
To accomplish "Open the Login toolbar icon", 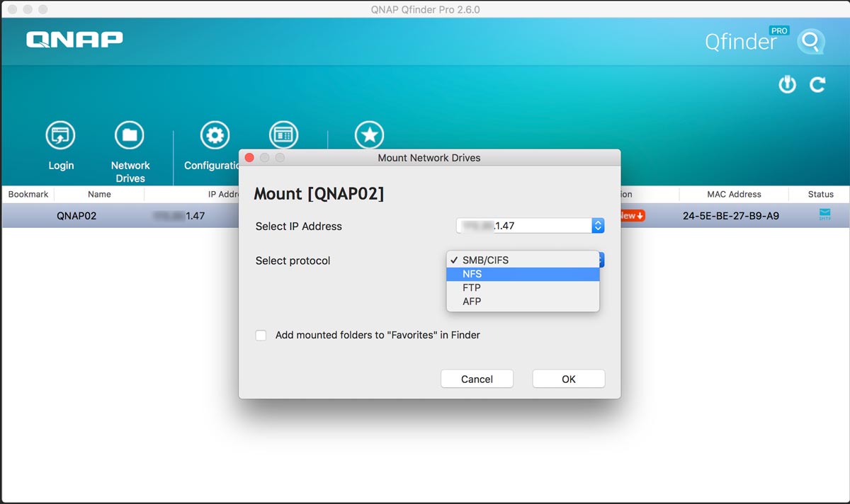I will [60, 135].
